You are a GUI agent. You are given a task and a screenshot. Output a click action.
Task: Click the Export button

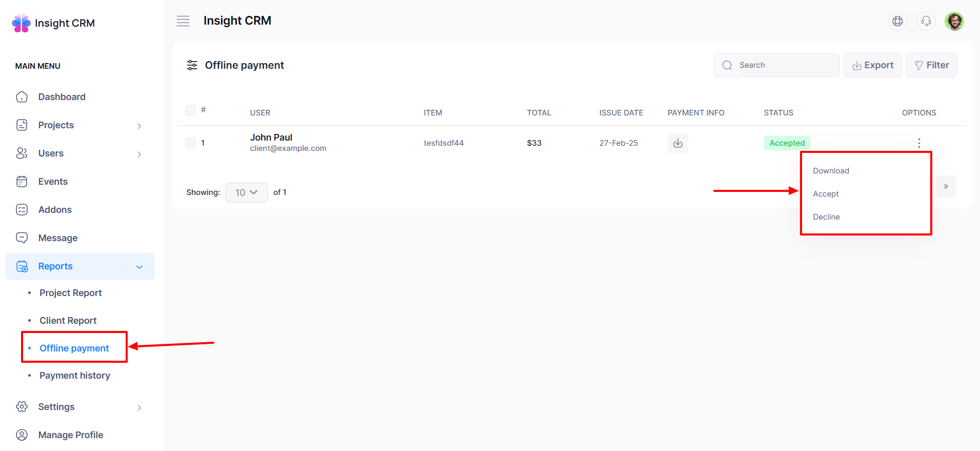[x=872, y=65]
